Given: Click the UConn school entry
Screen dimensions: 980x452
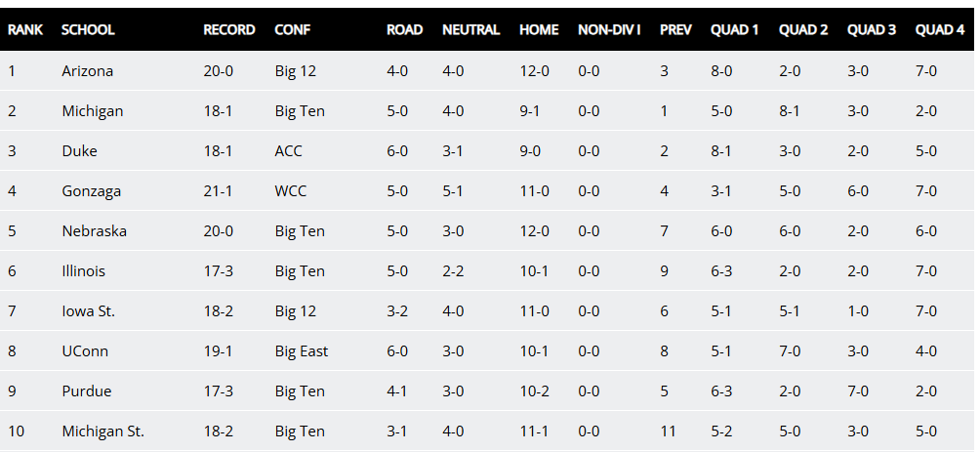Looking at the screenshot, I should point(85,351).
